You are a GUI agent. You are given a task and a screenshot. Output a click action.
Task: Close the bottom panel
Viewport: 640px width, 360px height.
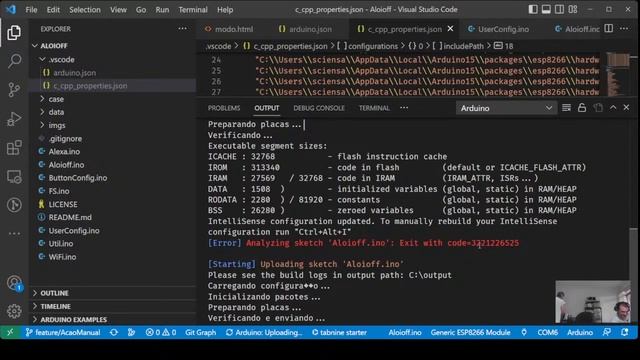(626, 107)
